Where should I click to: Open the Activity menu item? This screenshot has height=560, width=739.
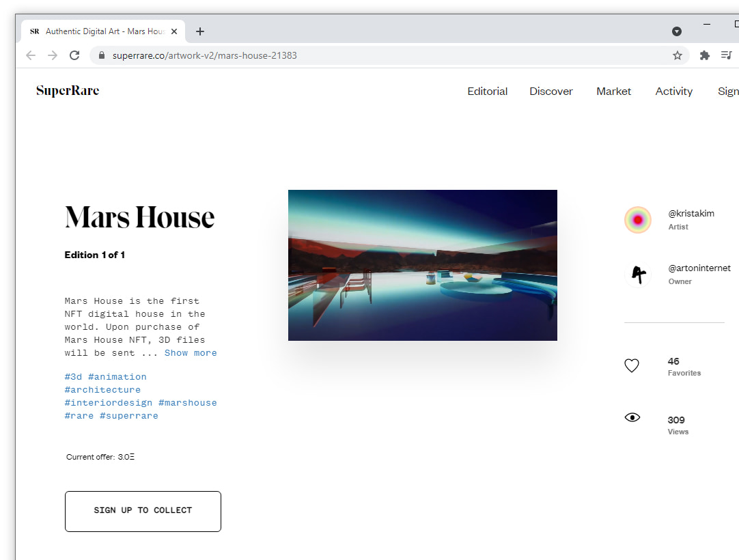pyautogui.click(x=674, y=92)
